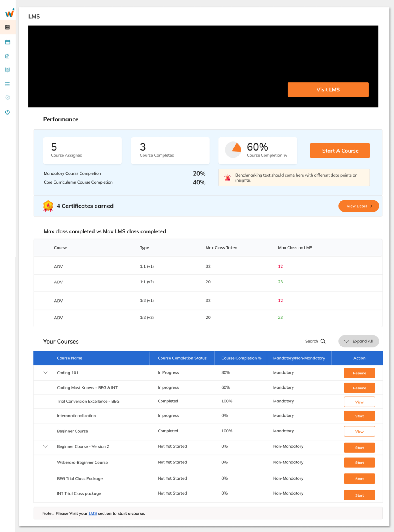The height and width of the screenshot is (532, 394).
Task: Click the Visit LMS button
Action: (328, 89)
